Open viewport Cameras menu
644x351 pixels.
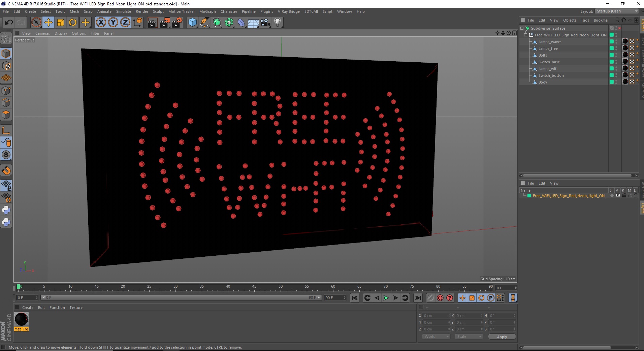point(42,33)
